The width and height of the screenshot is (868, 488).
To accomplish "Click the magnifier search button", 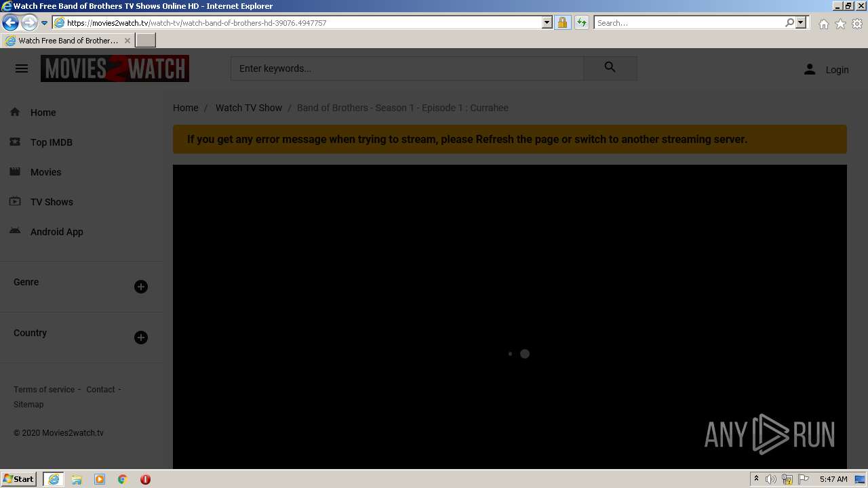I will click(x=610, y=68).
